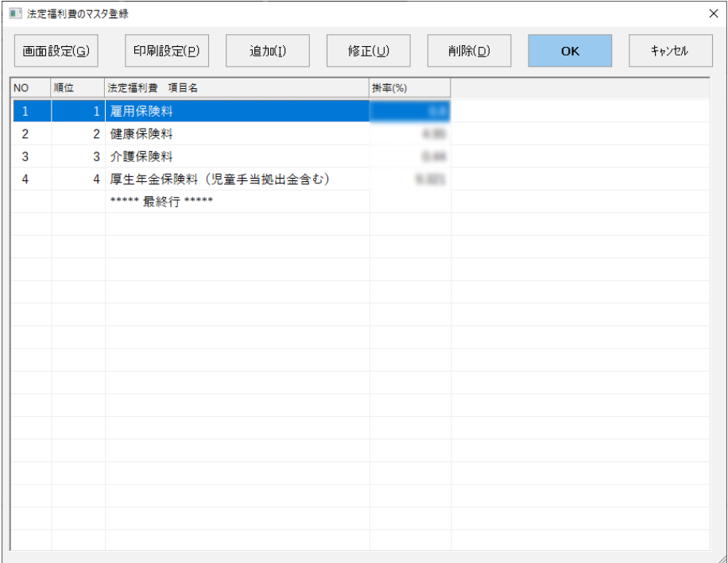Click the 掛率 cell for 健康保険料
Viewport: 728px width, 563px height.
click(409, 134)
